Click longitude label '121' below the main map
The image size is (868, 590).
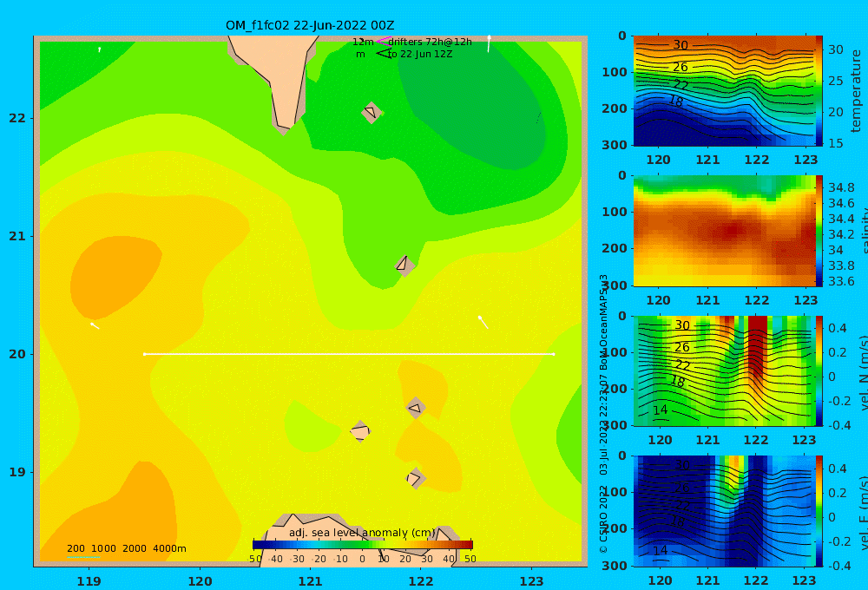tap(310, 581)
